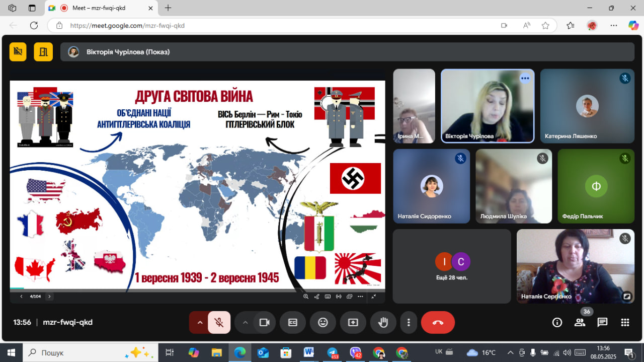This screenshot has width=644, height=362.
Task: Open a new browser tab
Action: point(168,8)
